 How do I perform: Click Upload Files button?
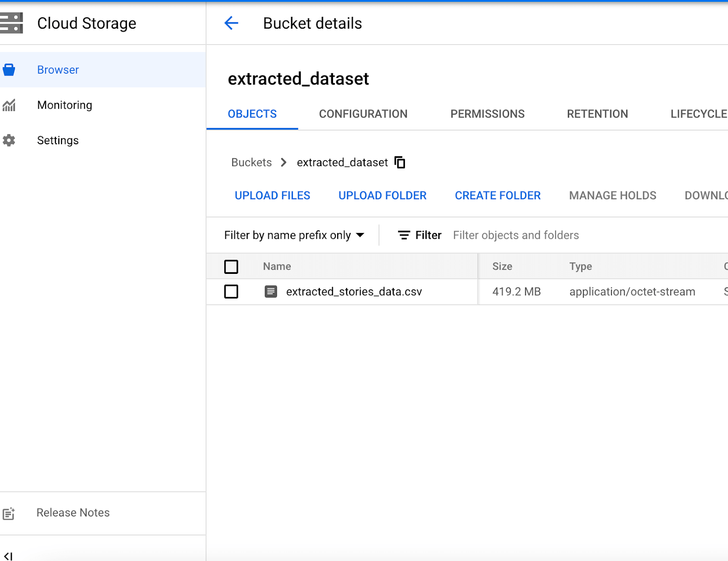(x=272, y=196)
